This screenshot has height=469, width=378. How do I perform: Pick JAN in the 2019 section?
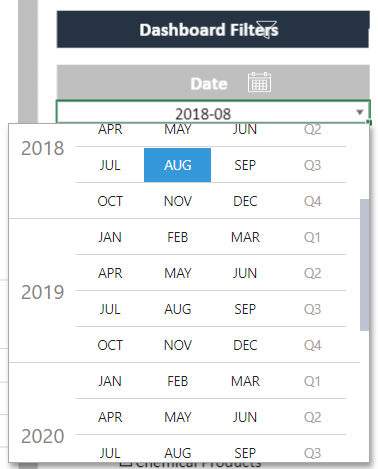tap(110, 237)
